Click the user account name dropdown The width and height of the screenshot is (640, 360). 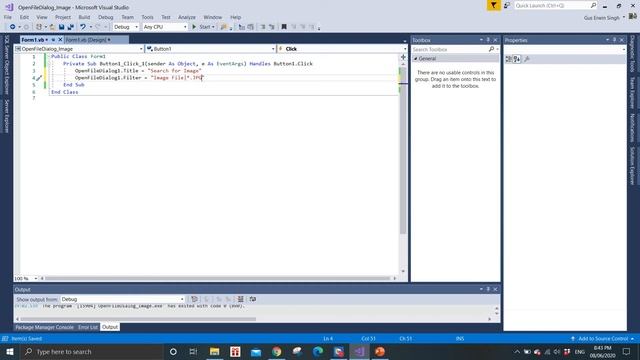[x=604, y=18]
